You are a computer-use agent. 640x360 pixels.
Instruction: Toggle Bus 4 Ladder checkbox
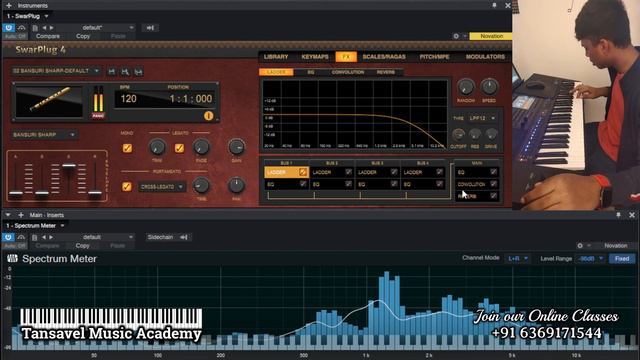click(439, 172)
